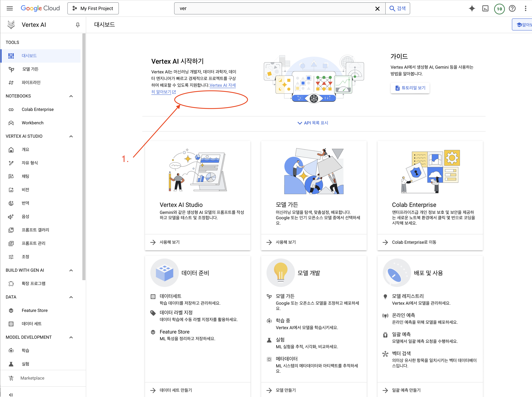This screenshot has height=397, width=532.
Task: Collapse the BUILD WITH GEN AI section
Action: tap(71, 270)
